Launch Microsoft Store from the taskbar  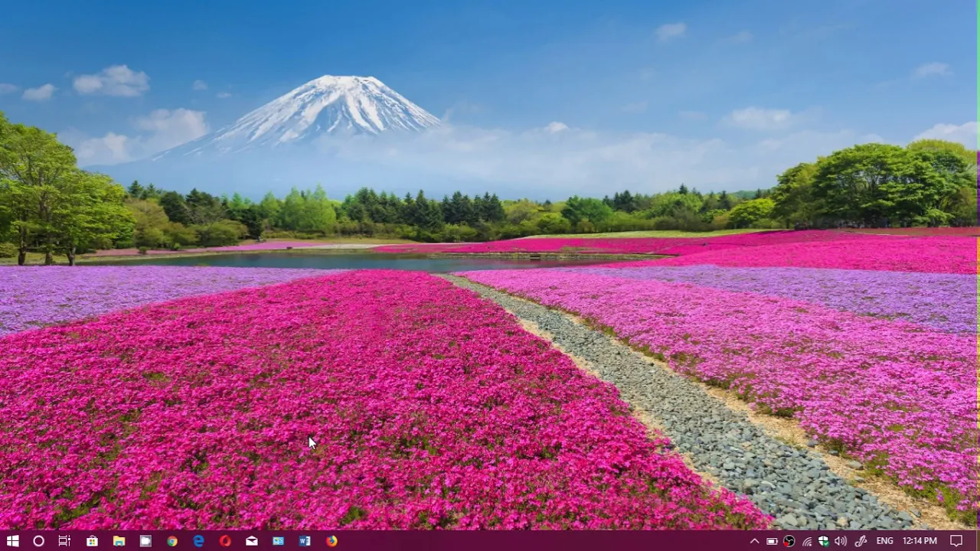coord(92,541)
